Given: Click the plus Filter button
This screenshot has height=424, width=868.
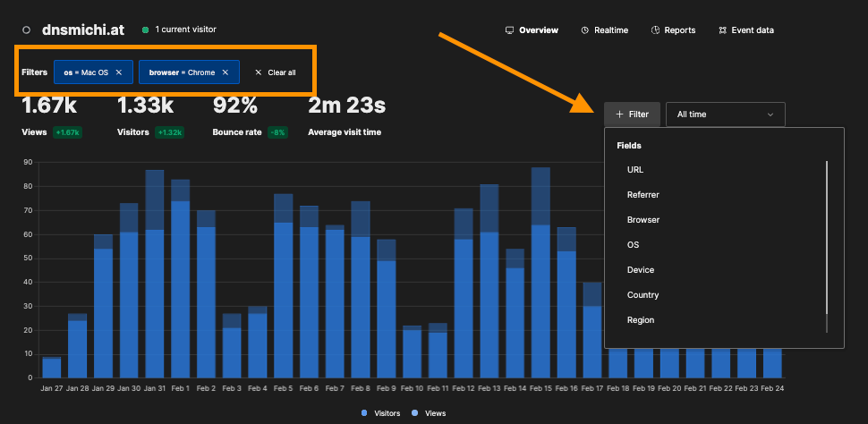Looking at the screenshot, I should pyautogui.click(x=632, y=114).
